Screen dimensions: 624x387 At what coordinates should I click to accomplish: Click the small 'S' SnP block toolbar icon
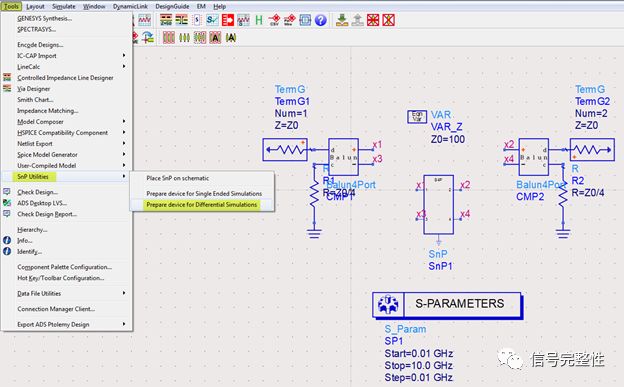[x=197, y=20]
